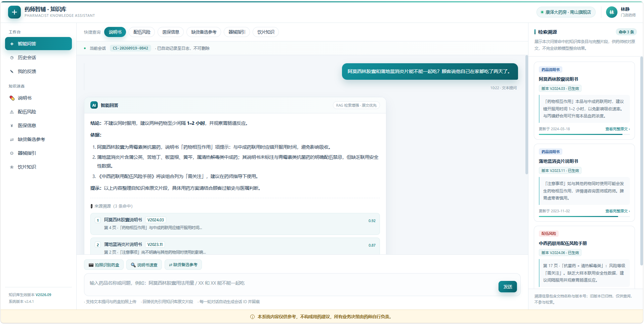Viewport: 644px width, 324px height.
Task: View full text of 蒲地蓝消炎片说明书
Action: click(x=617, y=211)
